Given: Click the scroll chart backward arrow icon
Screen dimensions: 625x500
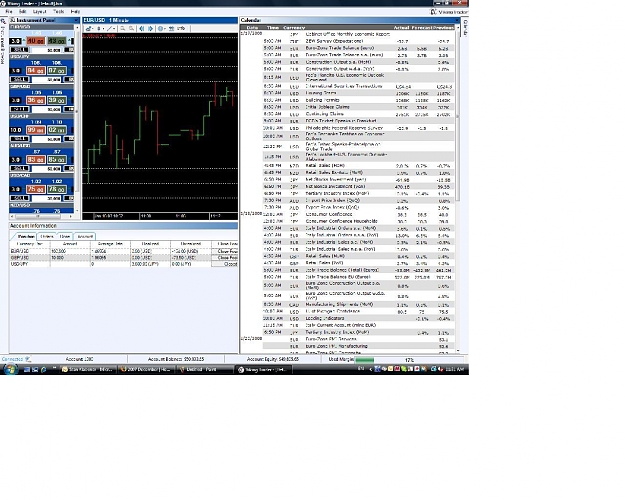Looking at the screenshot, I should click(142, 29).
